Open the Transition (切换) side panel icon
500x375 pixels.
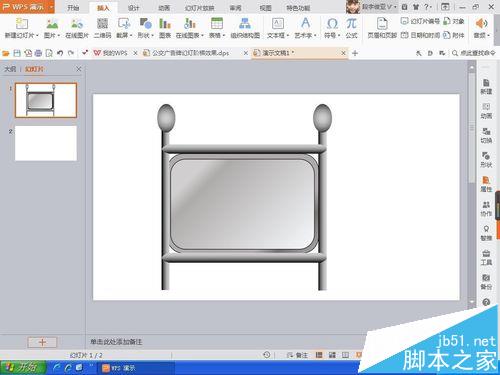[x=486, y=135]
